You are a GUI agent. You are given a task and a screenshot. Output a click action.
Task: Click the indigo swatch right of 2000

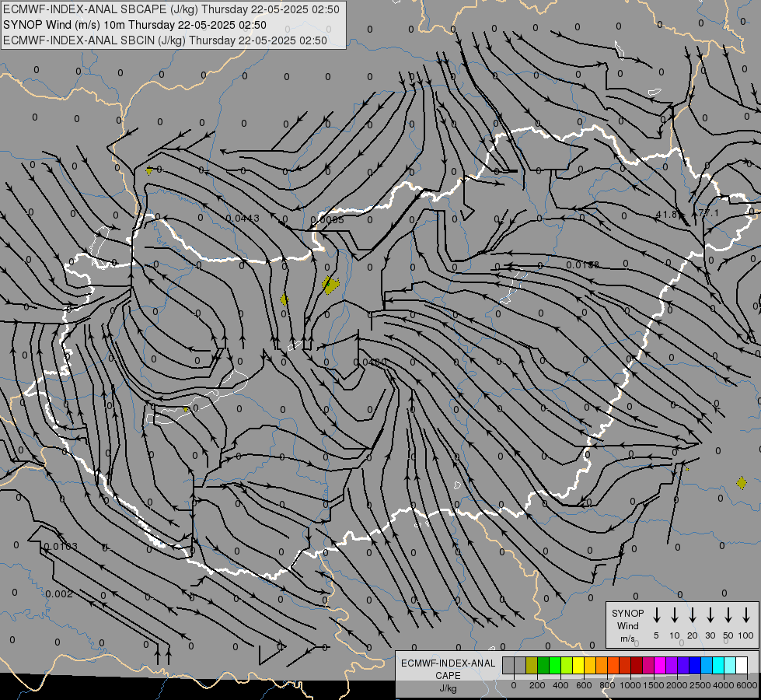pos(683,666)
